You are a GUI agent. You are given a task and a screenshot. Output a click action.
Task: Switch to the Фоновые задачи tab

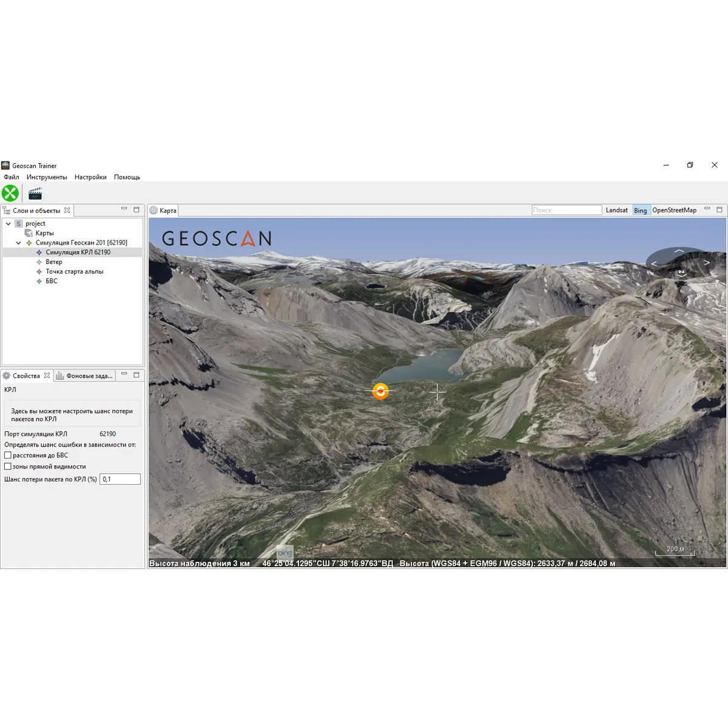pyautogui.click(x=84, y=376)
